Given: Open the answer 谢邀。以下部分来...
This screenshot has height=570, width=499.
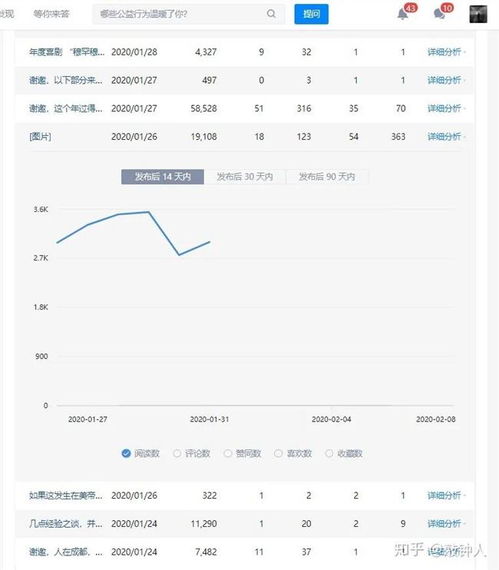Looking at the screenshot, I should point(66,80).
